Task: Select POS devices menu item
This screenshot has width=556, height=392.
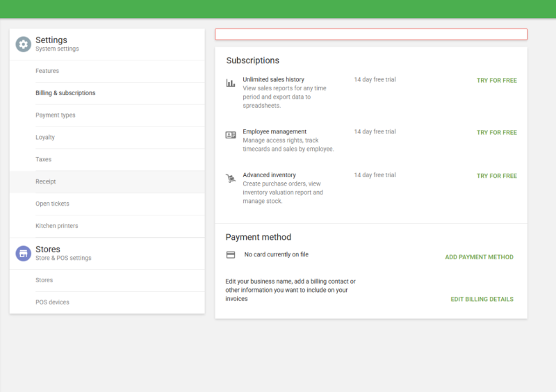Action: coord(52,303)
